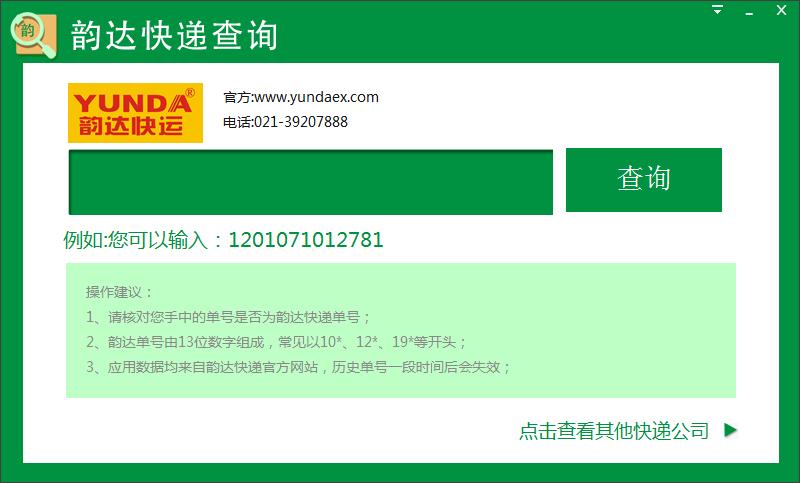The image size is (800, 483).
Task: Focus the green tracking number input box
Action: (x=311, y=182)
